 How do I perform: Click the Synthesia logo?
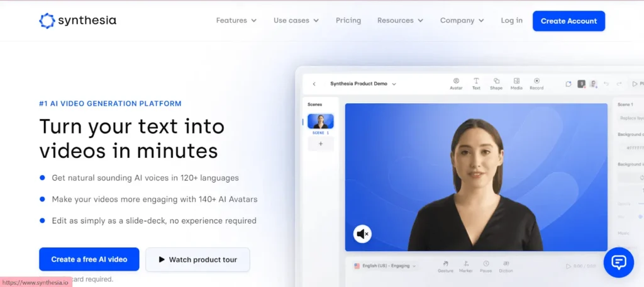click(x=77, y=21)
